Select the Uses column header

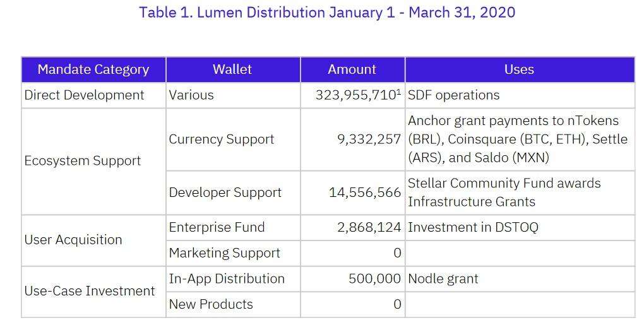click(519, 69)
